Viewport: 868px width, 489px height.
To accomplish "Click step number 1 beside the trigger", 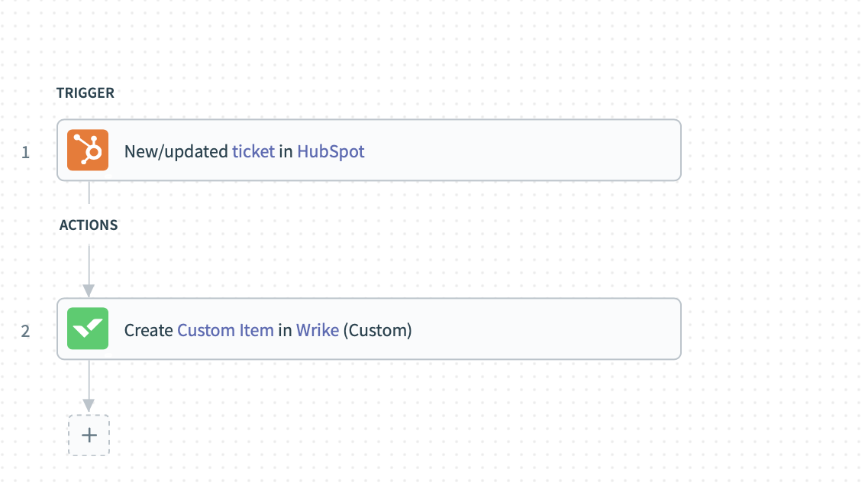I will (26, 152).
